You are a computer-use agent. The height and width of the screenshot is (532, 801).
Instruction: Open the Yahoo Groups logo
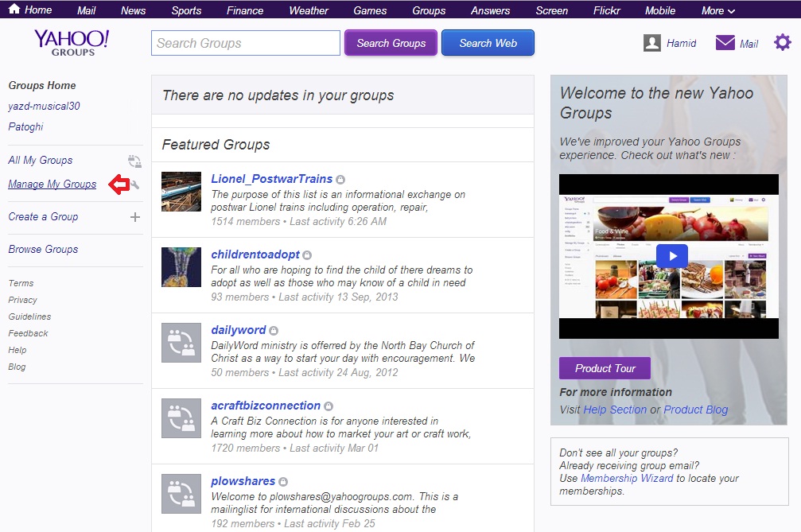tap(72, 42)
